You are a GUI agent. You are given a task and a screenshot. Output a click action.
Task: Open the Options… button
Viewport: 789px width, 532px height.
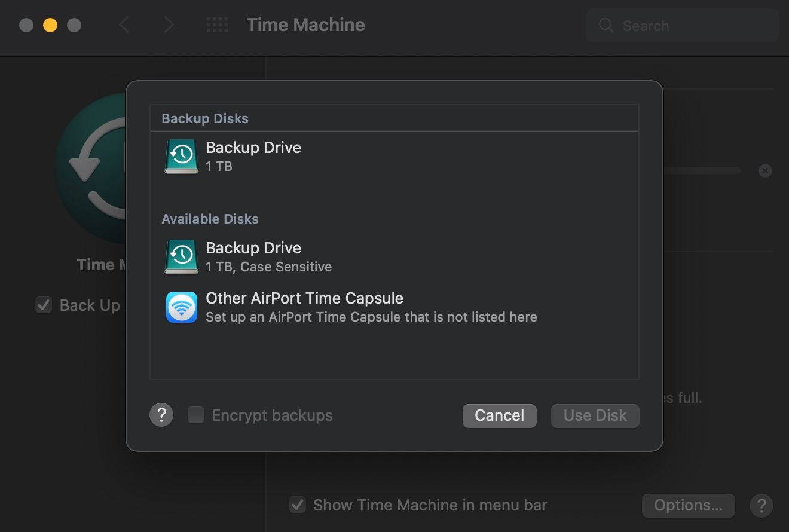[688, 505]
